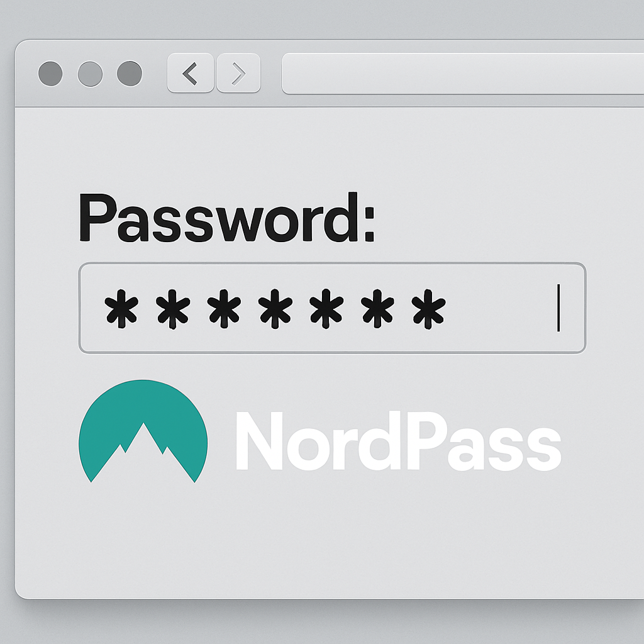Click the empty space after the asterisks
This screenshot has height=644, width=644.
click(501, 308)
